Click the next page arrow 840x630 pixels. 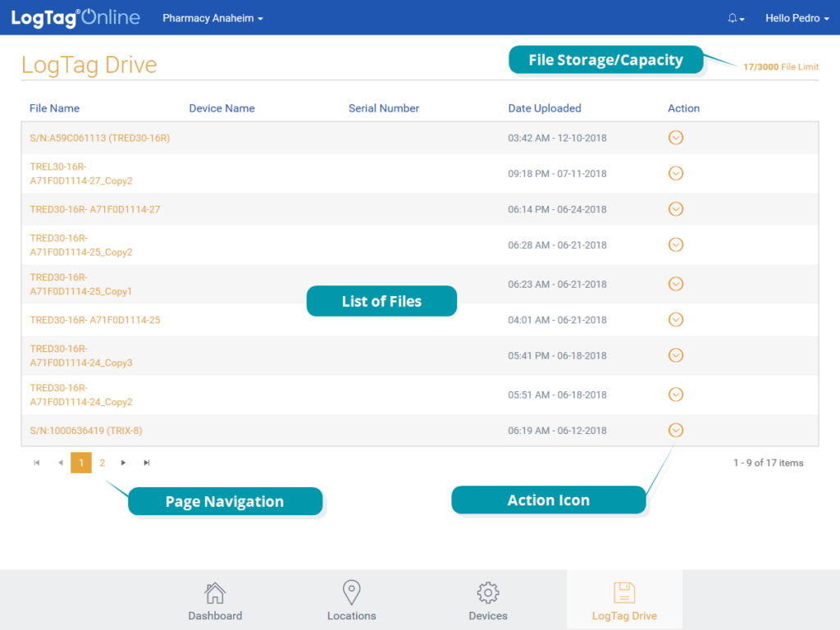[123, 463]
